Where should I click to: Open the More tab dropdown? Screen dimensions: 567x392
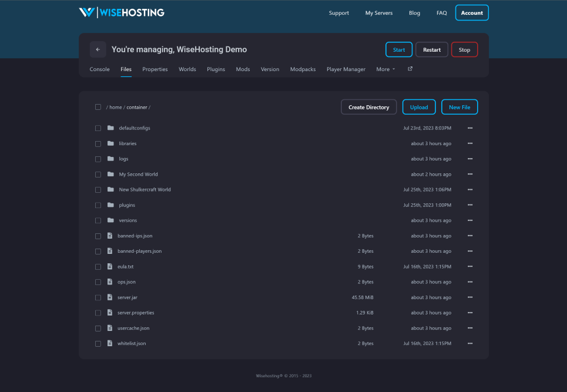tap(385, 69)
